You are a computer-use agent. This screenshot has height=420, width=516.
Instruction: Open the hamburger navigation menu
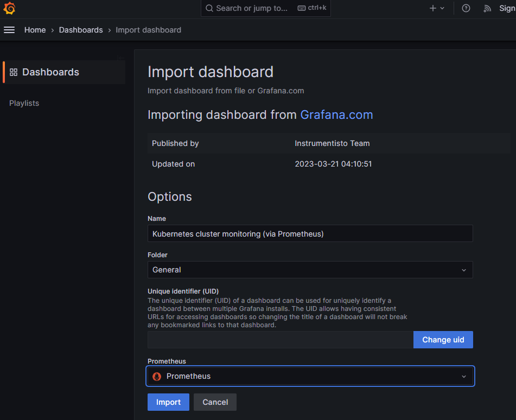click(x=9, y=30)
